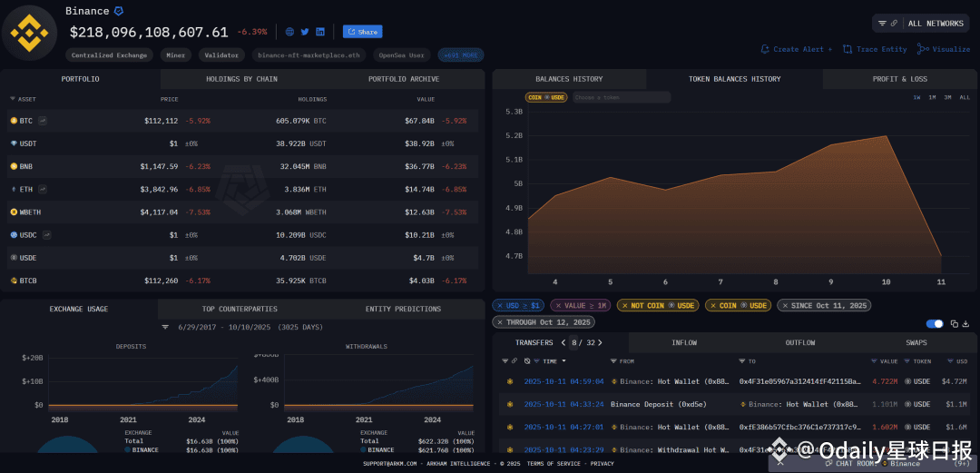Click the globe website icon
The height and width of the screenshot is (473, 980).
tap(289, 32)
